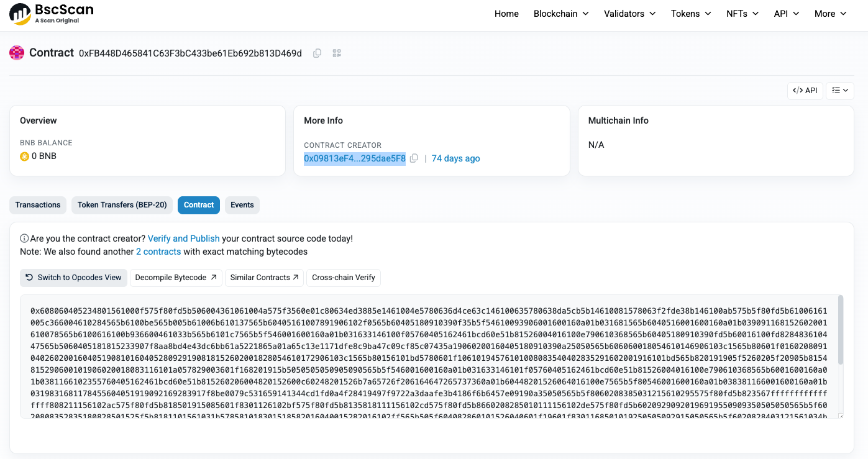This screenshot has width=868, height=459.
Task: Switch to the Transactions tab
Action: (38, 205)
